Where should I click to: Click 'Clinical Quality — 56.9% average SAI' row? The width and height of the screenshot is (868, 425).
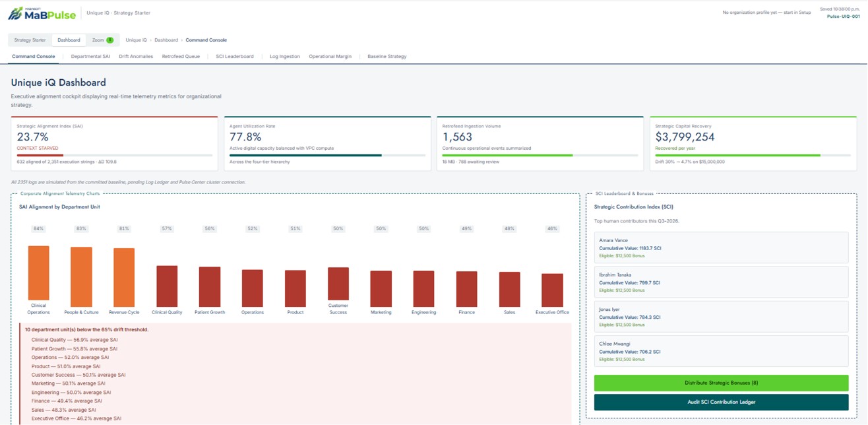pos(75,341)
